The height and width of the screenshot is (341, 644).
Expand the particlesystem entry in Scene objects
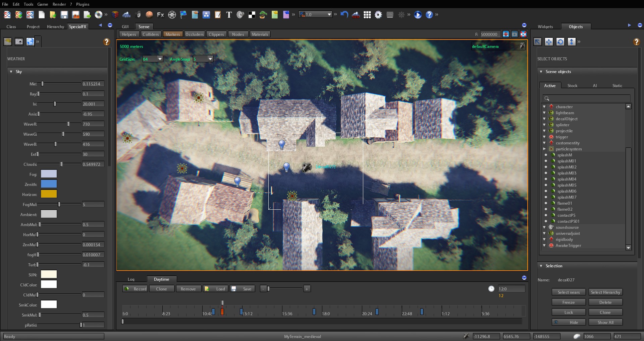coord(545,149)
